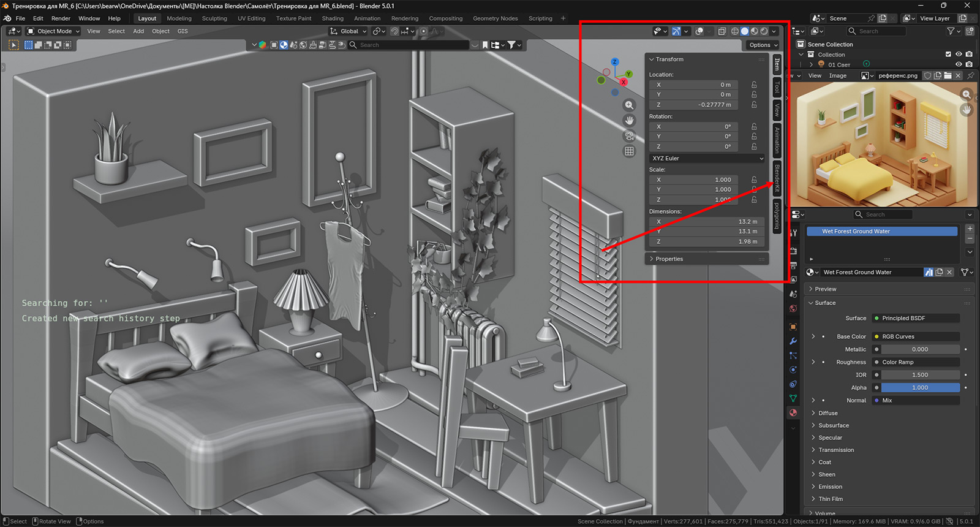
Task: Select solid viewport shading mode
Action: 745,31
